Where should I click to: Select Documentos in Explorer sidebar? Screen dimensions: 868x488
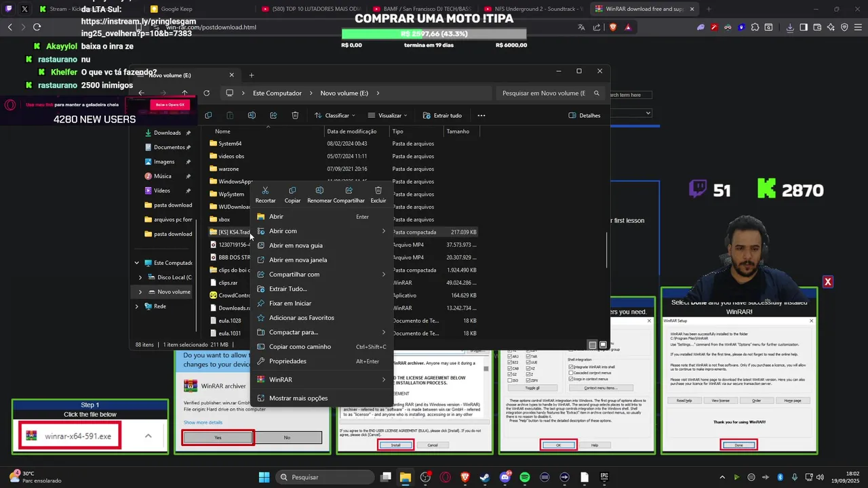tap(169, 147)
